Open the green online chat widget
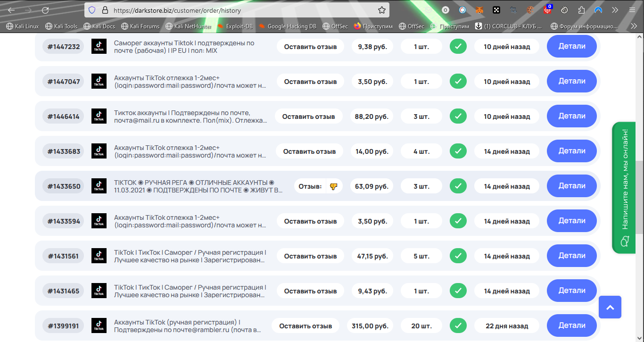Viewport: 644px width, 342px height. coord(624,188)
